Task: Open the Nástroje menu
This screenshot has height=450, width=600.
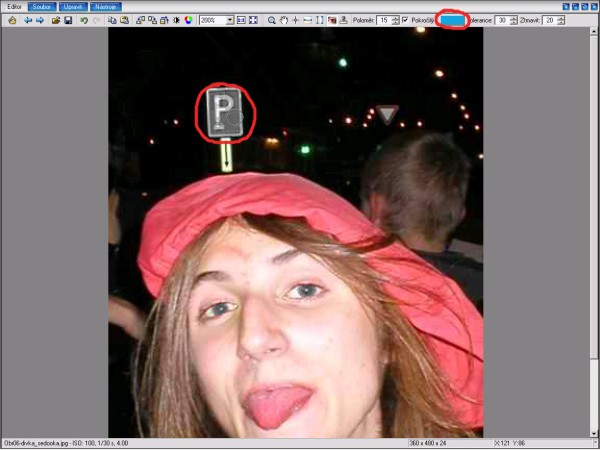Action: 106,6
